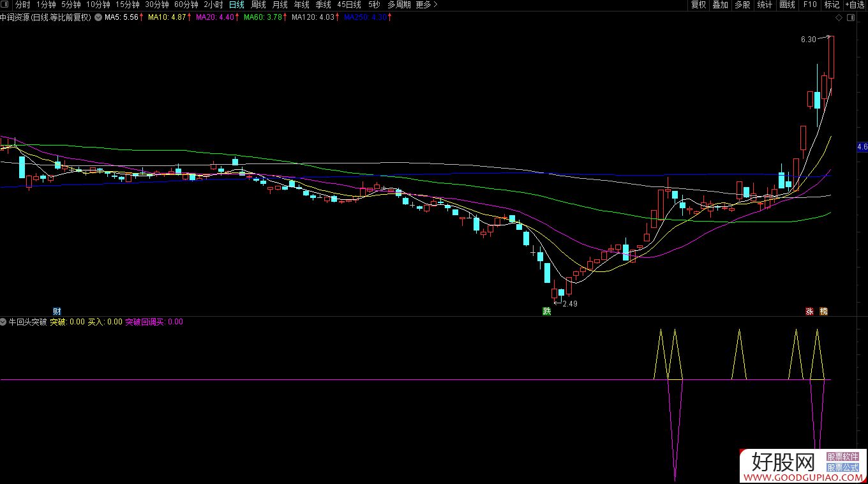
Task: Select the 5分钟 period
Action: [x=71, y=4]
